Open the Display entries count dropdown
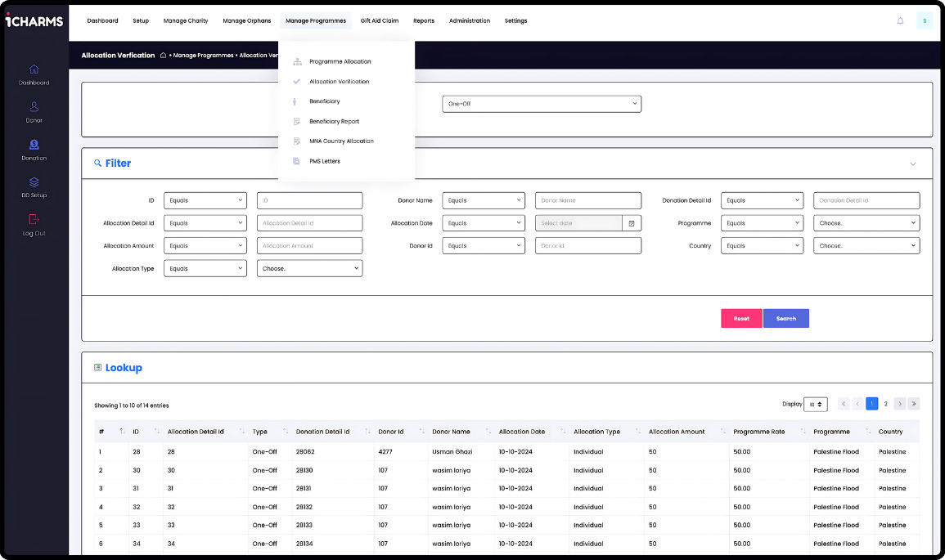945x560 pixels. tap(816, 404)
